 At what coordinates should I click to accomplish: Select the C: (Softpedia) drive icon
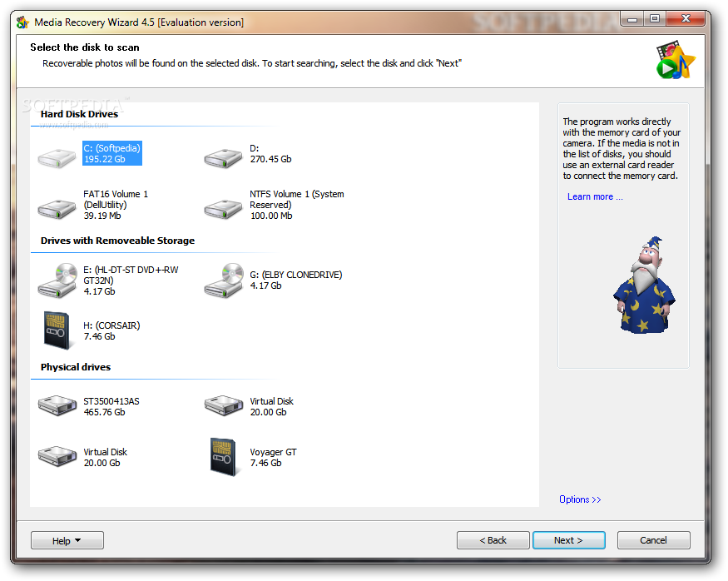[57, 158]
